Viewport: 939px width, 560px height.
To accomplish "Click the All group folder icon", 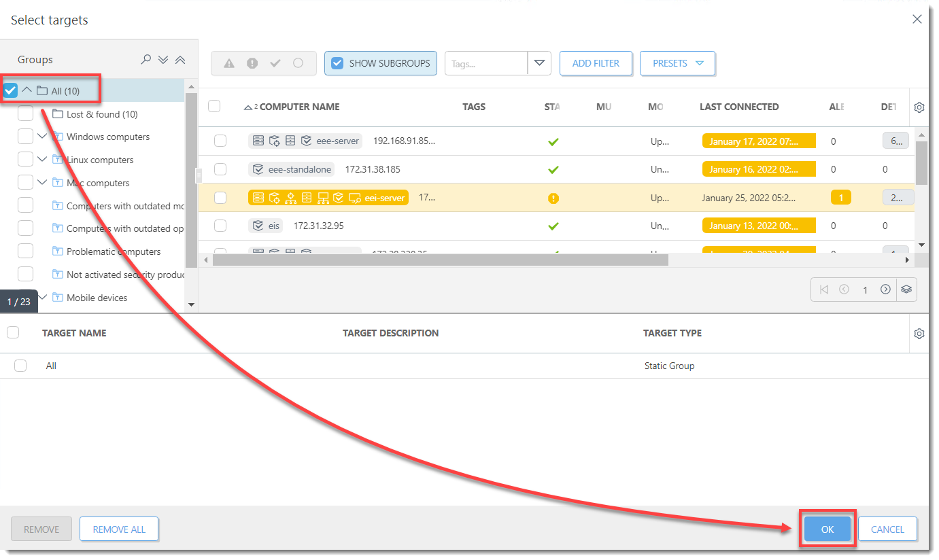I will (x=42, y=90).
